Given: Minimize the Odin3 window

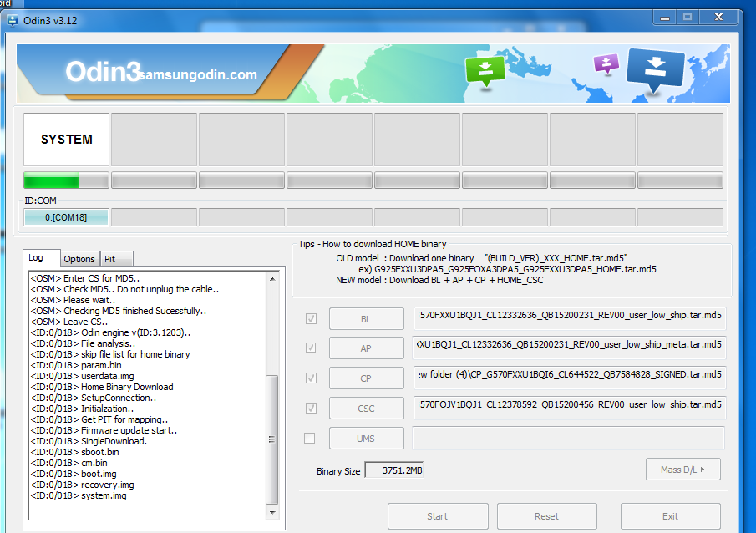Looking at the screenshot, I should point(665,18).
